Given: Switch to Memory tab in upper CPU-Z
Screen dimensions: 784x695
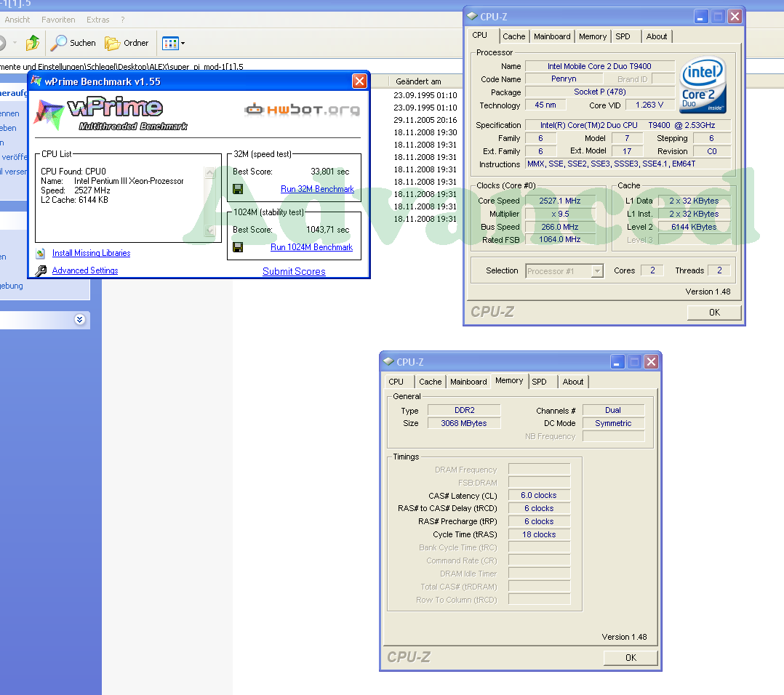Looking at the screenshot, I should click(593, 36).
